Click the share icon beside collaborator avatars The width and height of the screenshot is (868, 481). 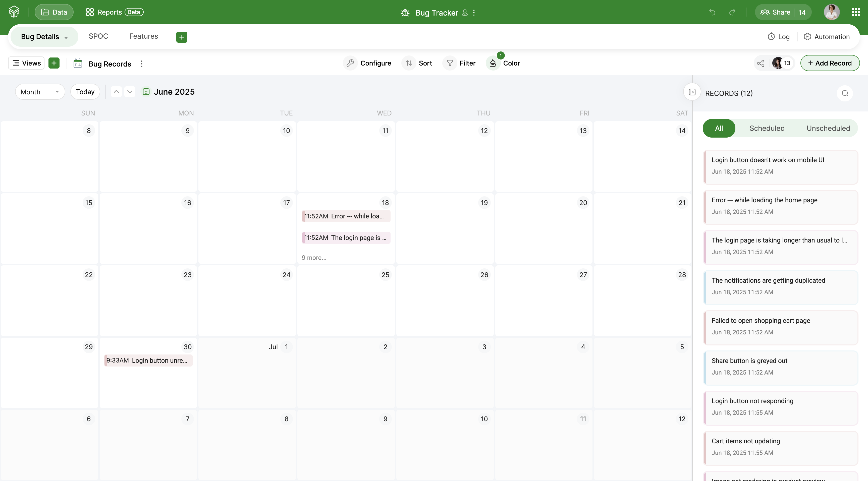(x=761, y=63)
